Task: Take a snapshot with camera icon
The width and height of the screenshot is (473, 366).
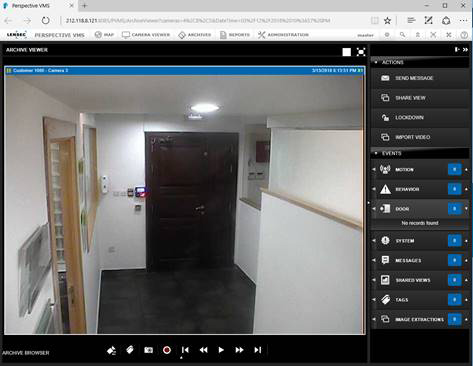Action: [148, 350]
